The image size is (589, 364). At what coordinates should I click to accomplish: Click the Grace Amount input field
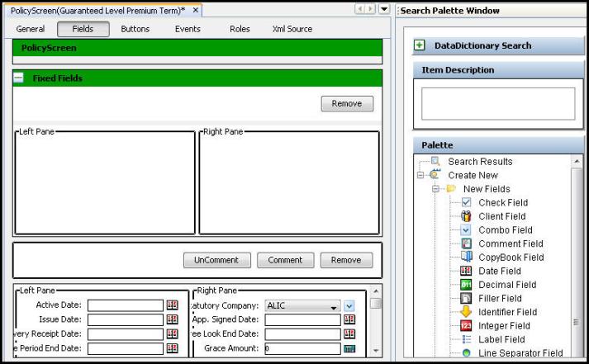click(x=303, y=348)
